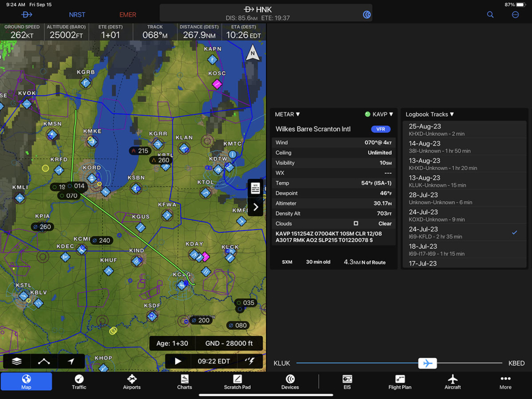Open the Direct-To navigation icon
532x399 pixels.
(x=27, y=14)
